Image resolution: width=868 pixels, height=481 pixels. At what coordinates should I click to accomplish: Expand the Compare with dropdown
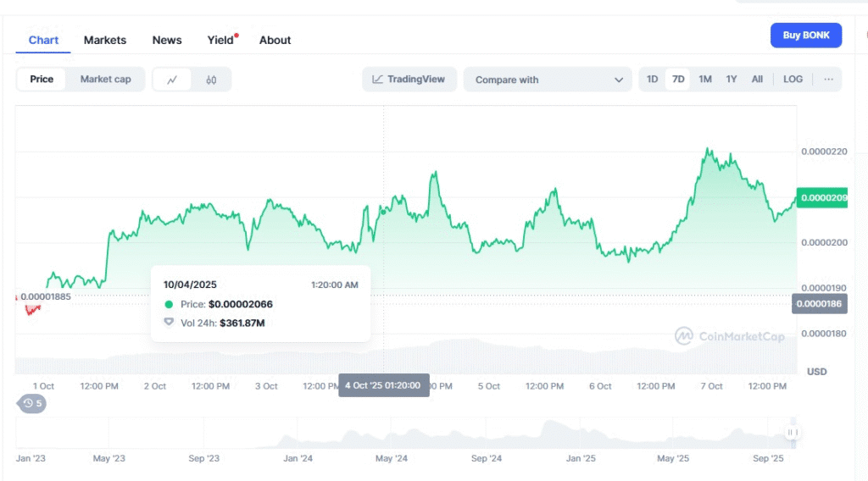coord(548,80)
